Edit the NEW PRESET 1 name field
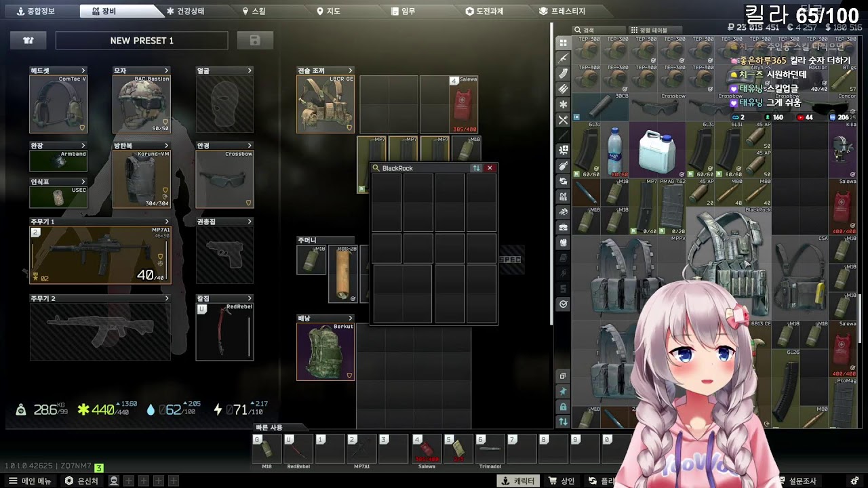Viewport: 868px width, 488px height. [x=142, y=41]
